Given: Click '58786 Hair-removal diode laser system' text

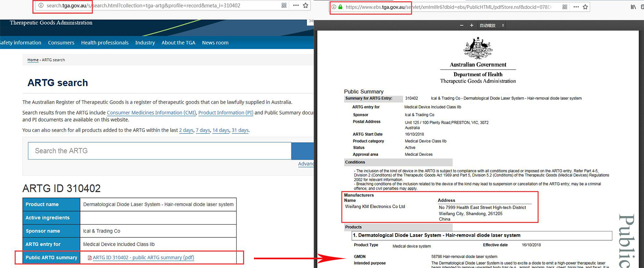Looking at the screenshot, I should [x=464, y=256].
